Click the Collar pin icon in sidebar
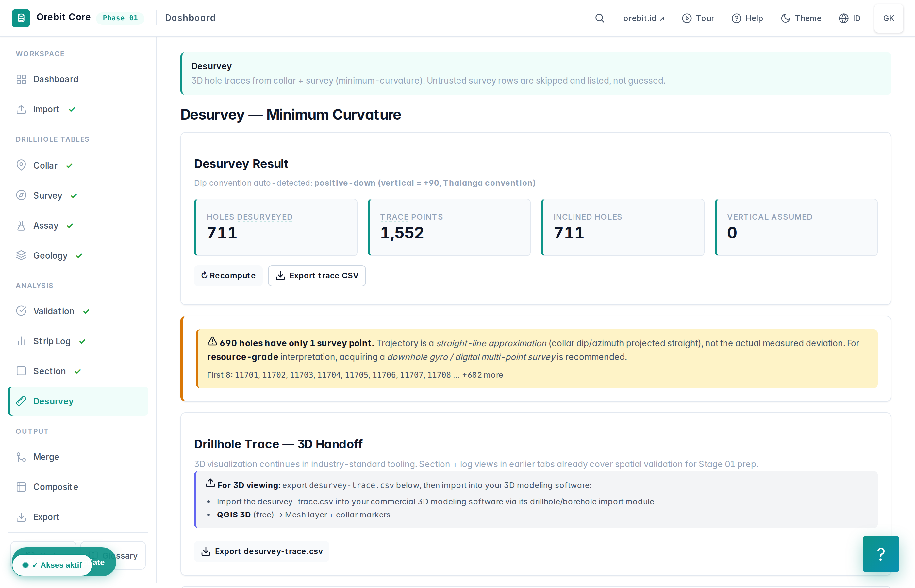Screen dimensions: 915x588 point(21,165)
